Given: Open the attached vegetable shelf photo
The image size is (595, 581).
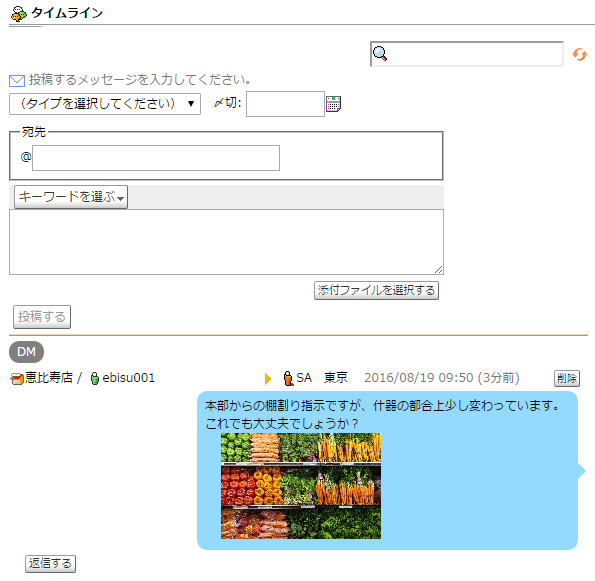Looking at the screenshot, I should pyautogui.click(x=301, y=486).
